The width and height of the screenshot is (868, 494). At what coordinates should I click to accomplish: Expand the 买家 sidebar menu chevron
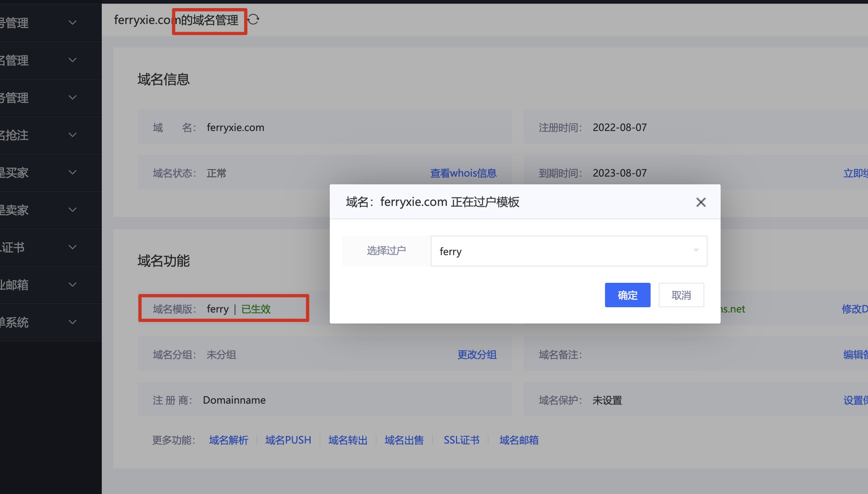[x=72, y=172]
